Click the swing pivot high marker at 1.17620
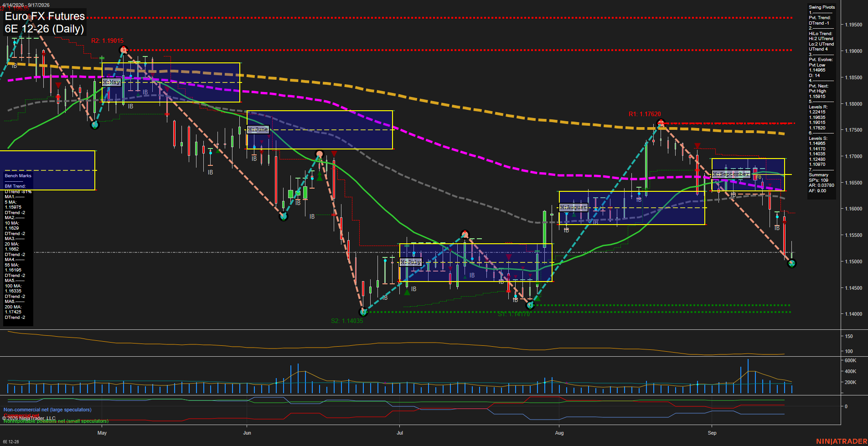Viewport: 868px width, 446px height. coord(661,123)
